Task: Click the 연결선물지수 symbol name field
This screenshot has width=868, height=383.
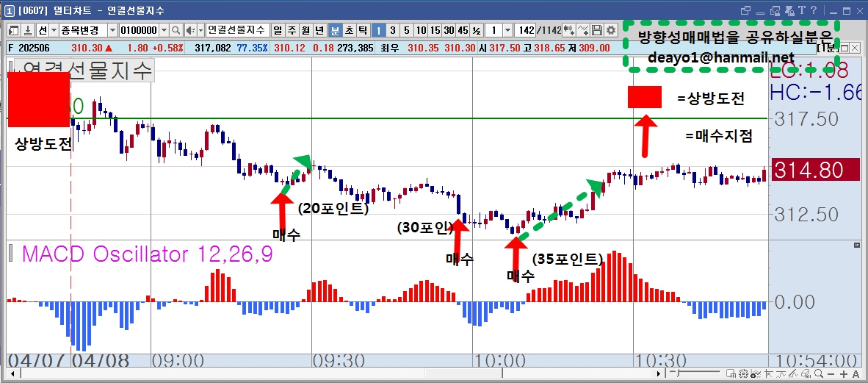Action: point(238,30)
